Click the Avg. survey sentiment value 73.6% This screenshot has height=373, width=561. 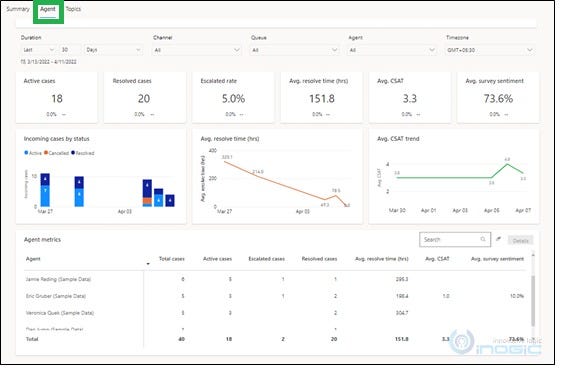(498, 98)
